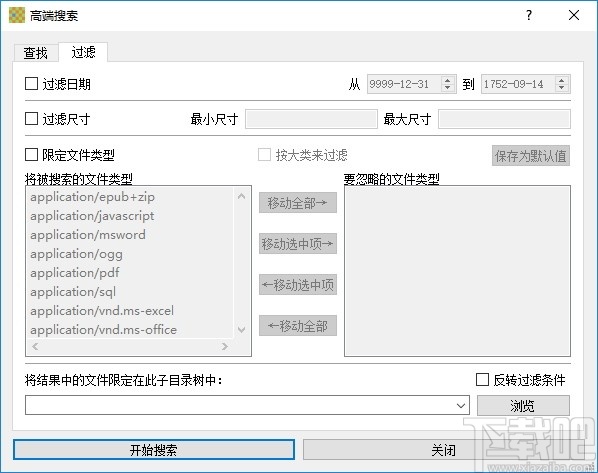Click the file type list scroll left arrow

click(x=35, y=346)
